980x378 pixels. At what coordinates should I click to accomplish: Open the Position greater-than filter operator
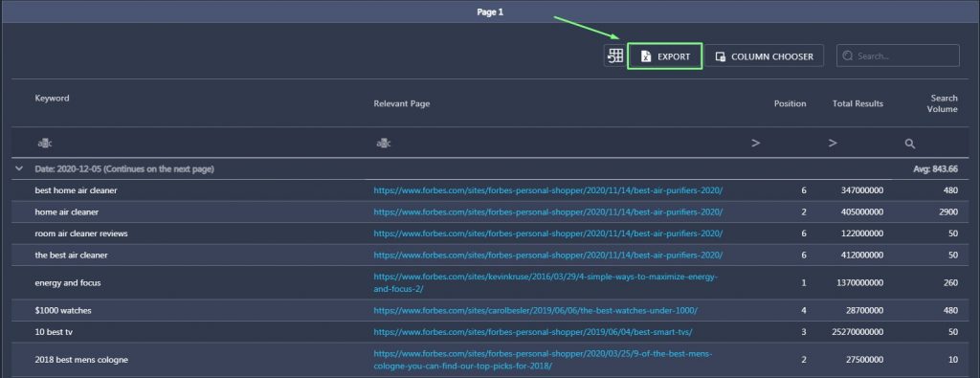(756, 144)
